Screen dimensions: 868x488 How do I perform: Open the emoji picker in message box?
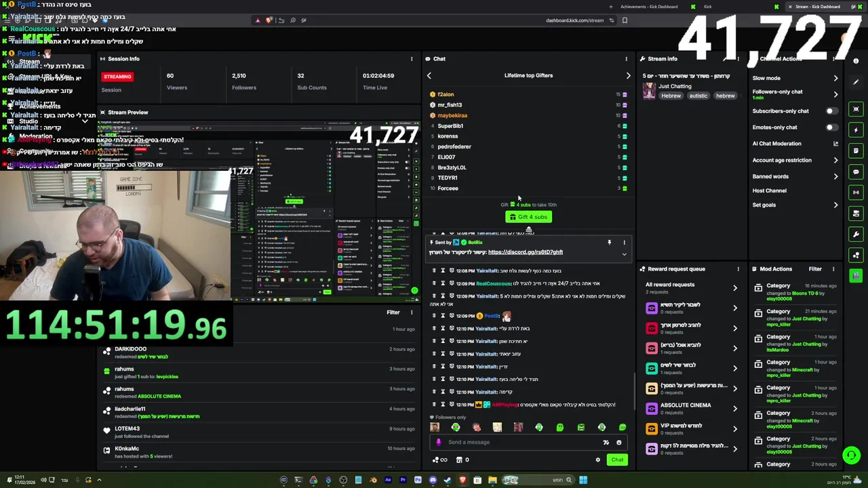click(x=618, y=443)
